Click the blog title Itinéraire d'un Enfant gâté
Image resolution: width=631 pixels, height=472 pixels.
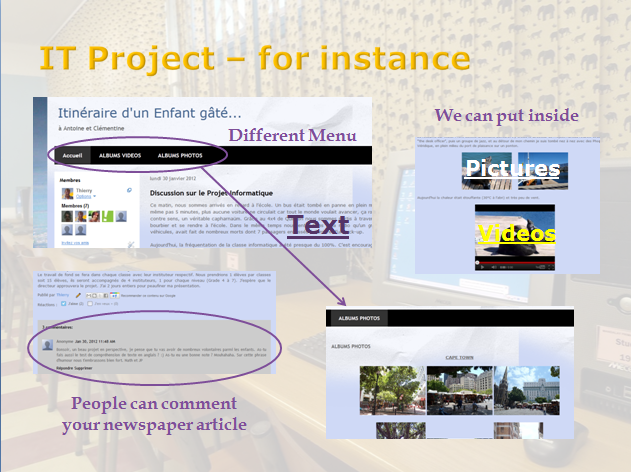pos(150,113)
